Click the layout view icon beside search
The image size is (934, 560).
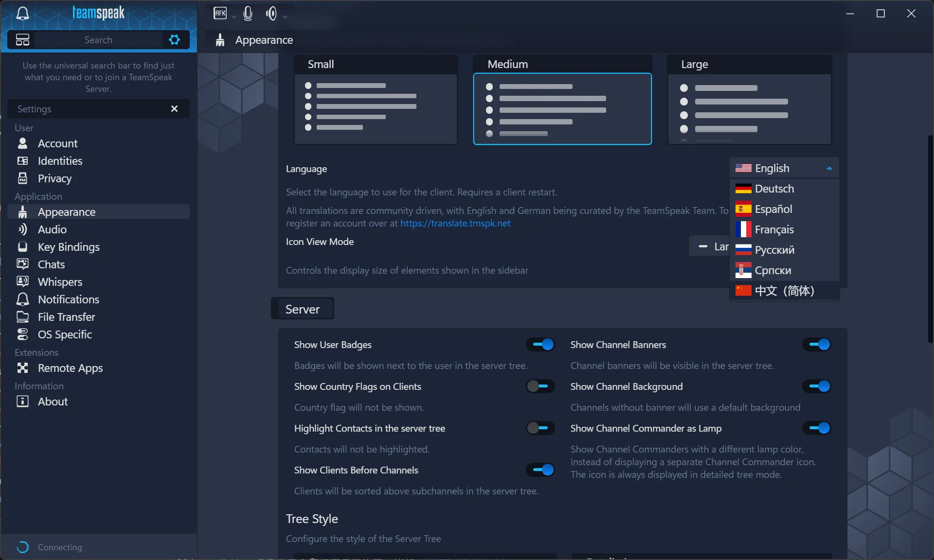point(22,40)
